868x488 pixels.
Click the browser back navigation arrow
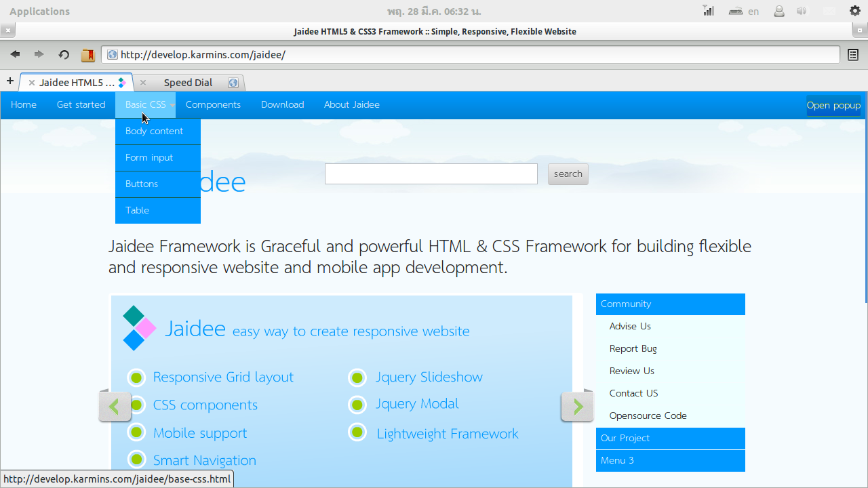point(15,54)
